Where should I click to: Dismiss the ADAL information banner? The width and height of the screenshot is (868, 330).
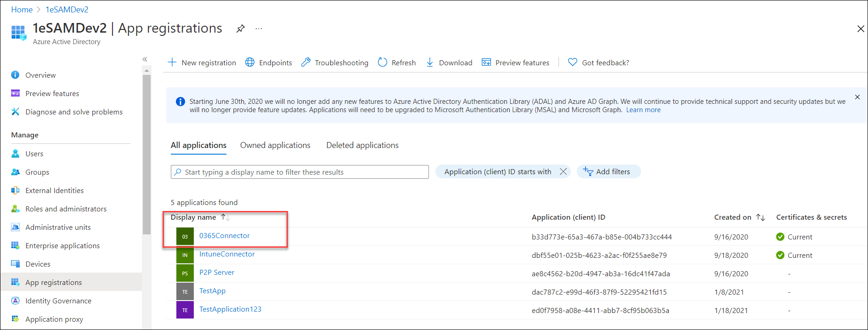coord(857,97)
